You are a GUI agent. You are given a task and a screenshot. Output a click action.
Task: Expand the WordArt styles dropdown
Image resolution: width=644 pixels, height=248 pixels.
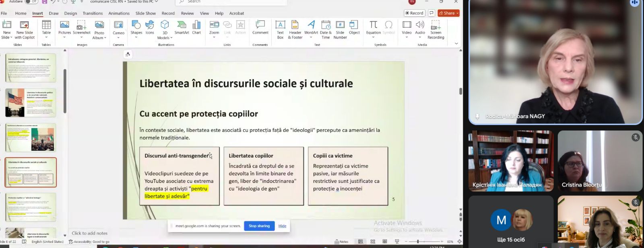(311, 37)
